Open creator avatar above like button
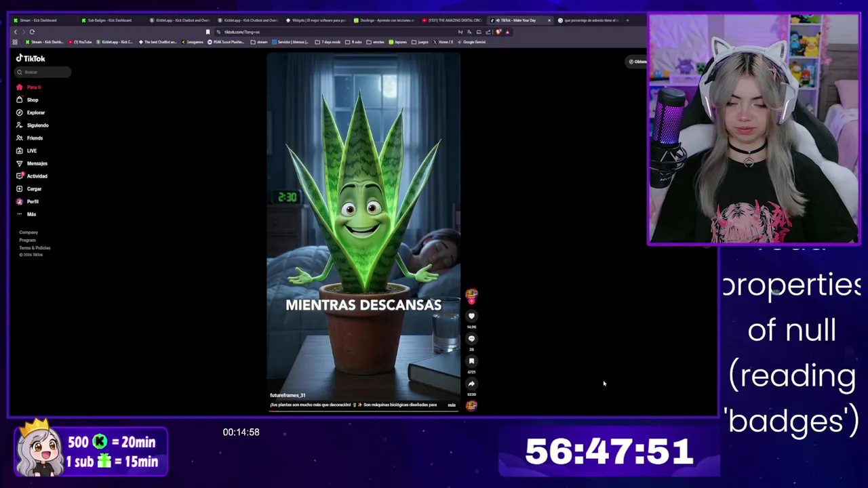Screen dimensions: 868x488 pyautogui.click(x=471, y=295)
